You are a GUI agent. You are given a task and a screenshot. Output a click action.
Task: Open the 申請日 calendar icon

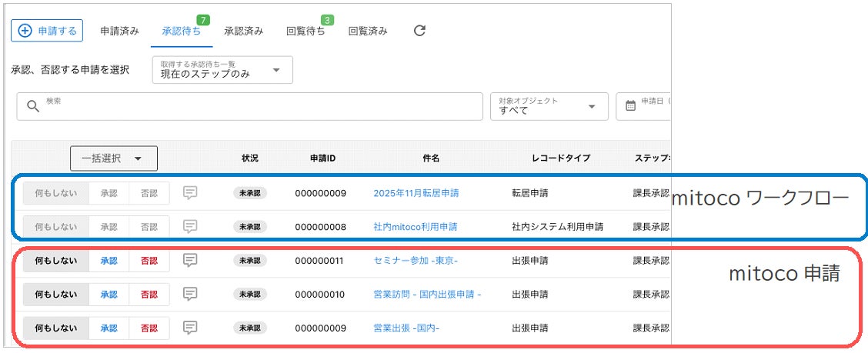(x=630, y=105)
